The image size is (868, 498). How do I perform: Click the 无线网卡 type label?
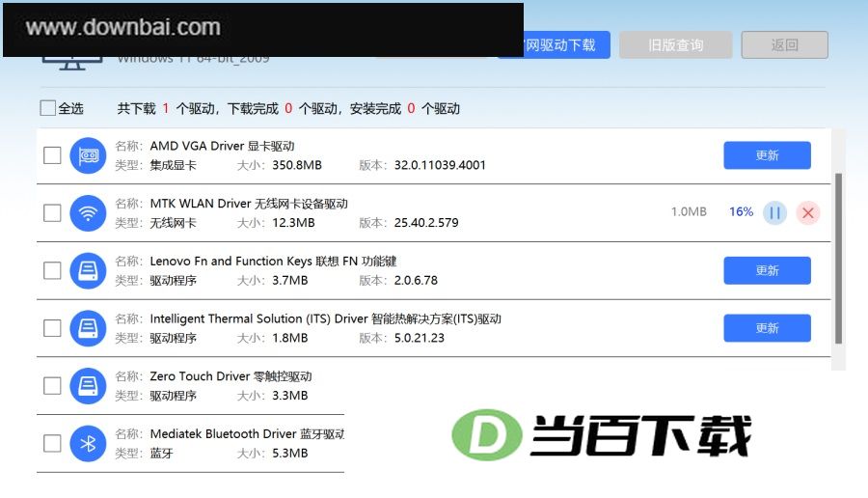174,223
